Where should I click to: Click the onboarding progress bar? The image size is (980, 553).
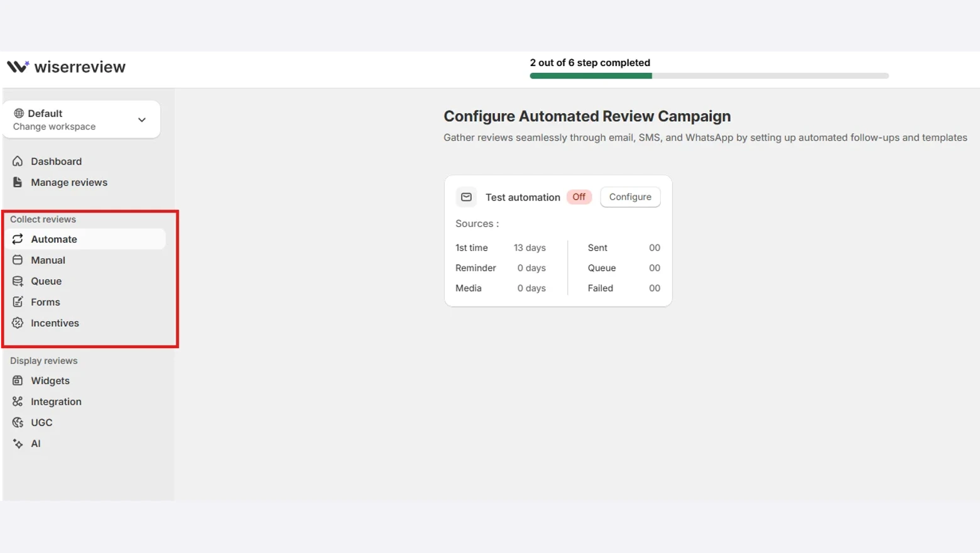click(x=709, y=75)
